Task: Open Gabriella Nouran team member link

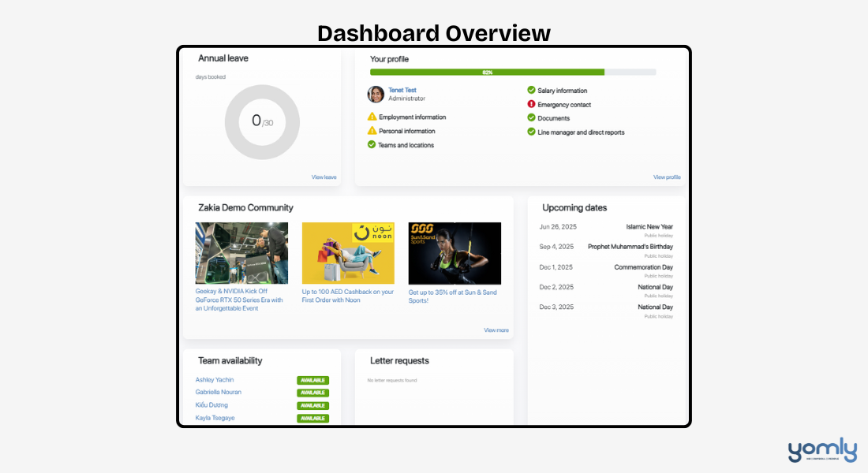Action: pyautogui.click(x=218, y=393)
